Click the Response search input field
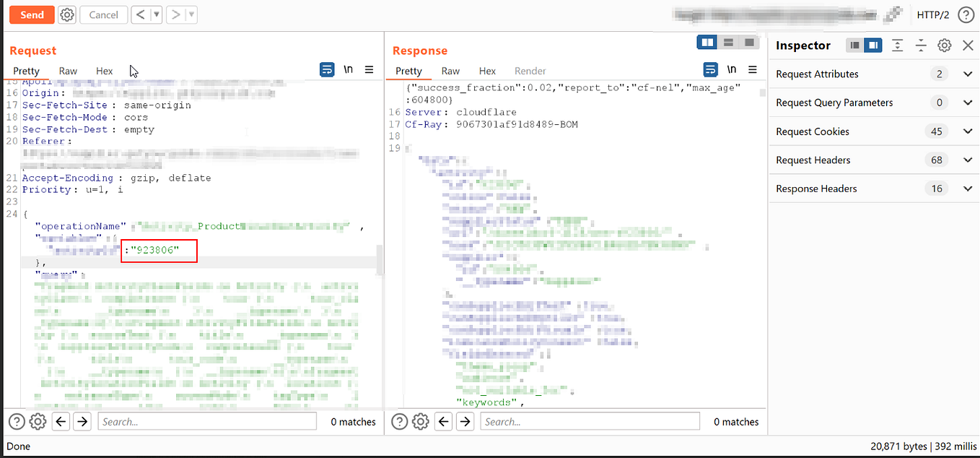The image size is (980, 458). point(590,421)
